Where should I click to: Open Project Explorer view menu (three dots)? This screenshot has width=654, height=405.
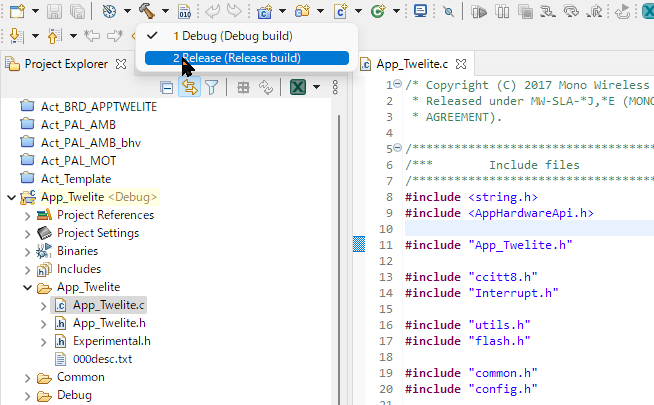point(335,87)
